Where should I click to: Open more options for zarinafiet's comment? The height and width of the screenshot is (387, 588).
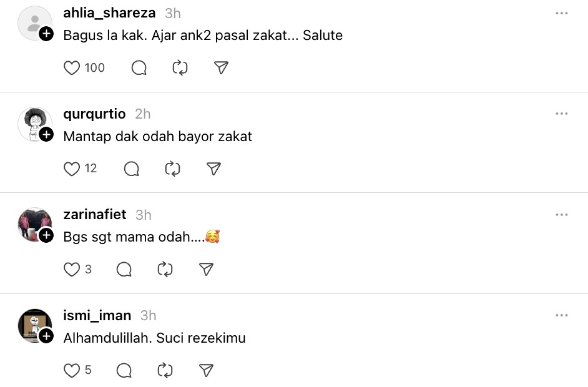(x=562, y=215)
